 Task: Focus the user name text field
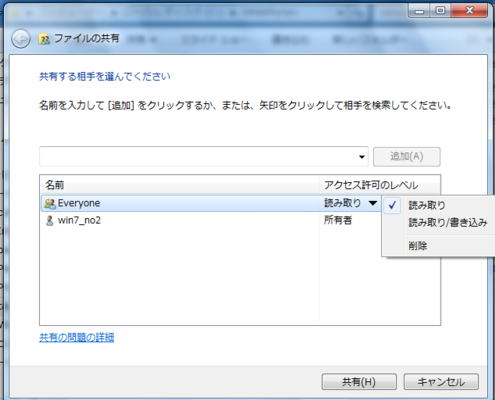[x=198, y=156]
